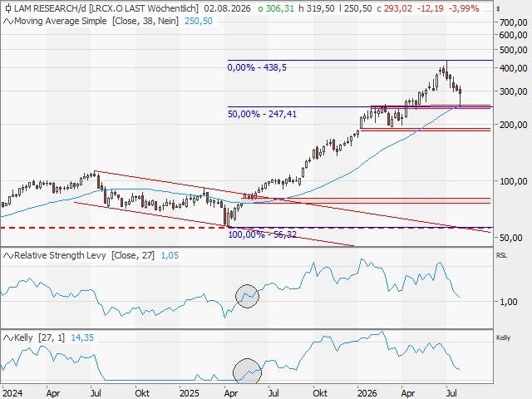
Task: Click the high value h 319,50
Action: [x=317, y=8]
